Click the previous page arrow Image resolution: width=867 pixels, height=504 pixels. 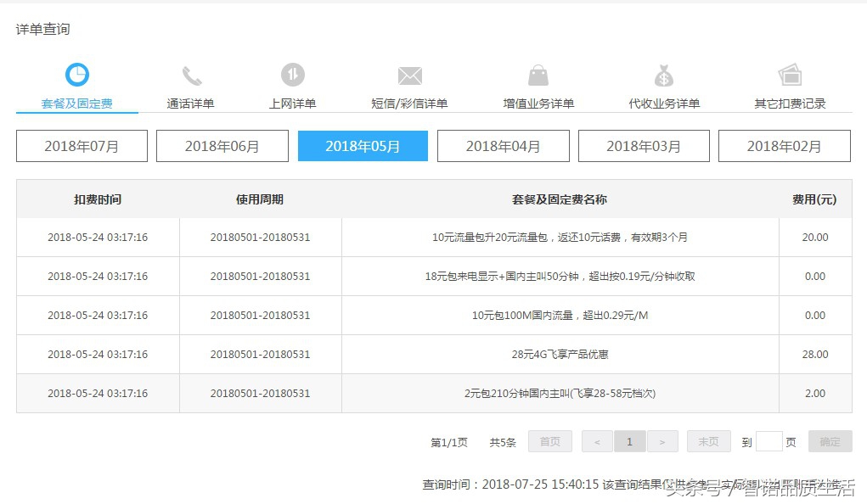point(597,441)
